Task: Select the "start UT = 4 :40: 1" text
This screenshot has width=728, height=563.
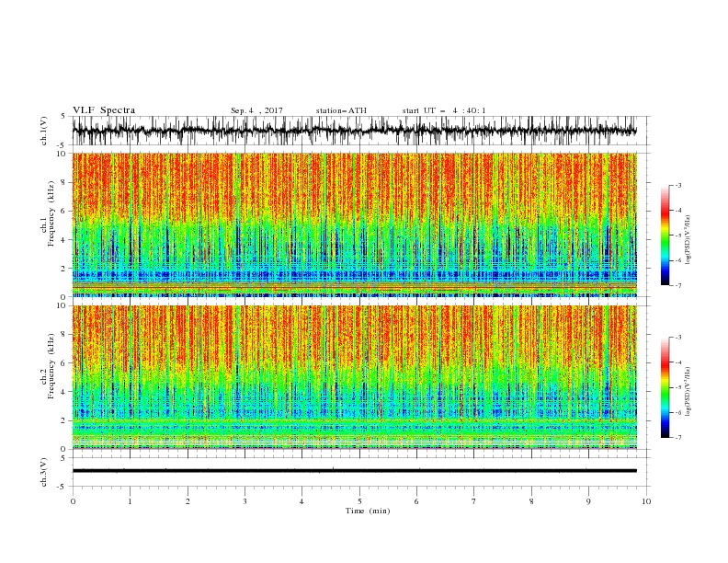Action: [x=444, y=110]
